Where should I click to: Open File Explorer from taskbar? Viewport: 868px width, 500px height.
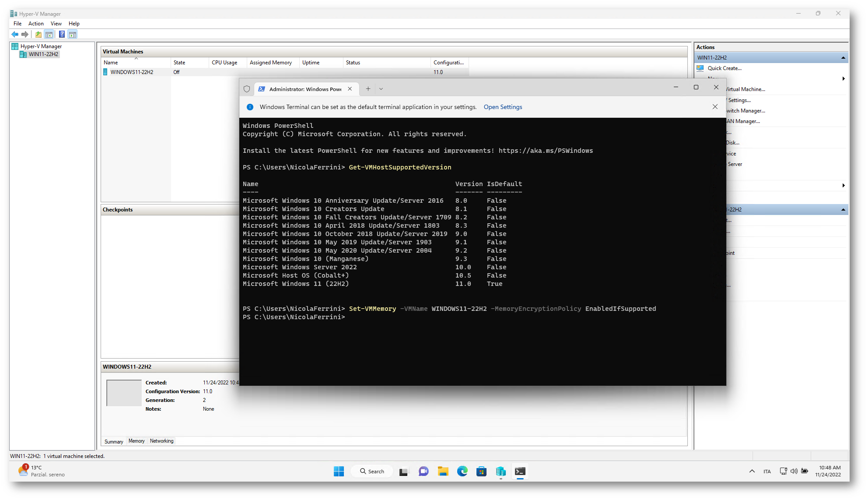(443, 472)
